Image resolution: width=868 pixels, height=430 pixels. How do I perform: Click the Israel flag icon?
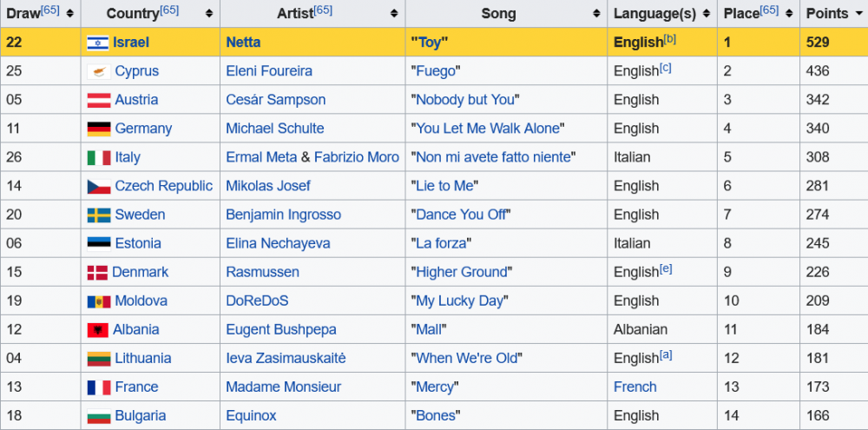click(97, 43)
